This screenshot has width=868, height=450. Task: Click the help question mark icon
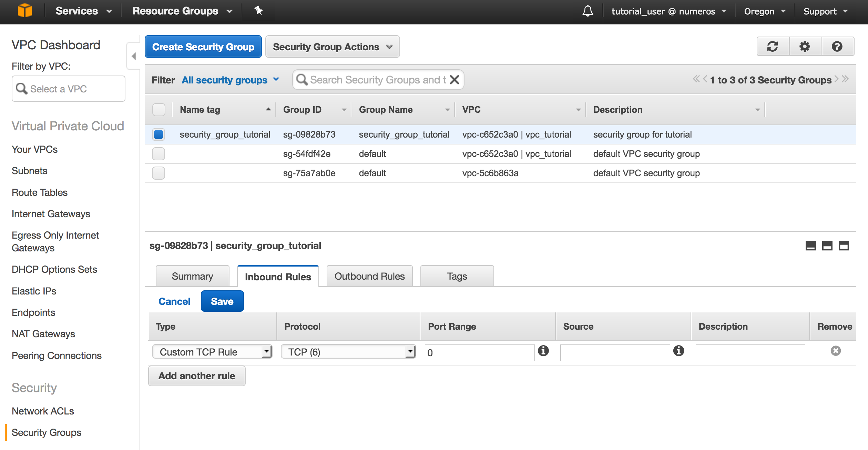point(837,47)
